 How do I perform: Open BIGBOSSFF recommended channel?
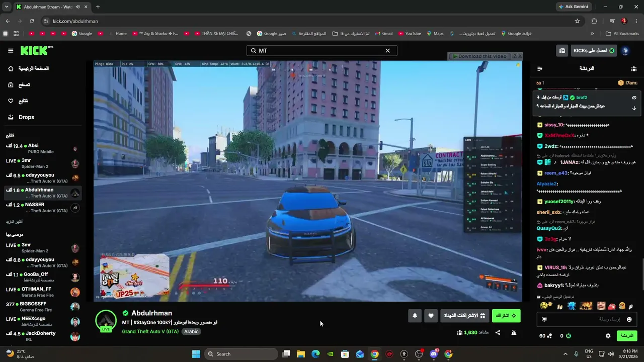(x=42, y=306)
